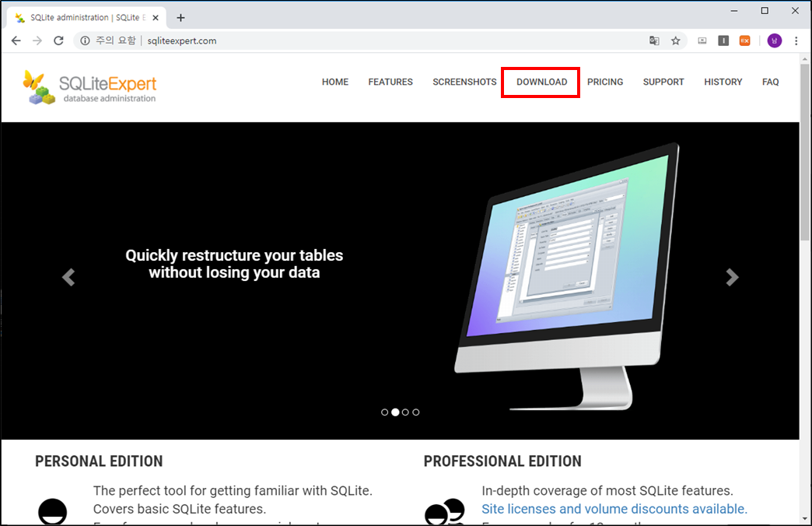Click the slide caption 'Quickly restructure your tables'
The image size is (812, 526).
tap(234, 255)
